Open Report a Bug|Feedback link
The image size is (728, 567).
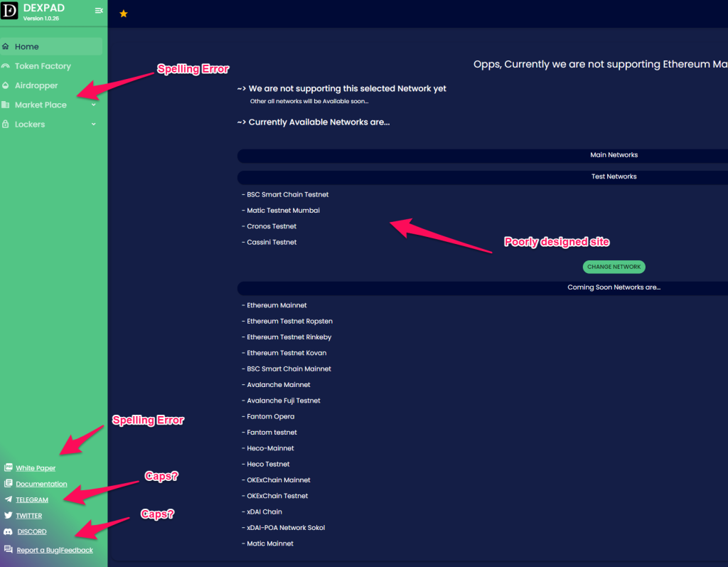pyautogui.click(x=55, y=550)
